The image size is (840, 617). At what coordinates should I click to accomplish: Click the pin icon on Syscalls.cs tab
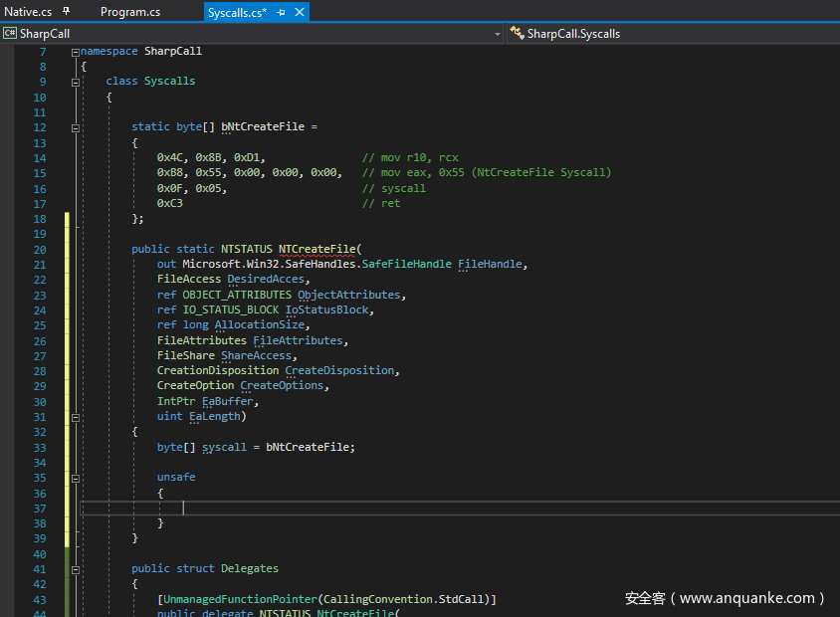tap(282, 12)
